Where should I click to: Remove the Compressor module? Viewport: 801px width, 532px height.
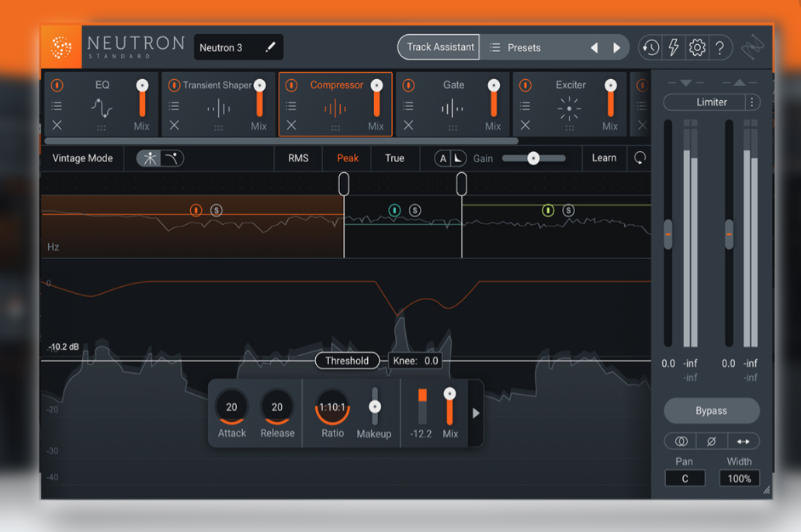point(290,125)
